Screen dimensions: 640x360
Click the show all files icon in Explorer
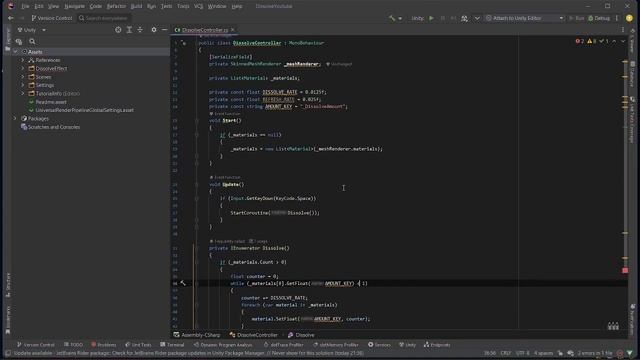pos(19,41)
